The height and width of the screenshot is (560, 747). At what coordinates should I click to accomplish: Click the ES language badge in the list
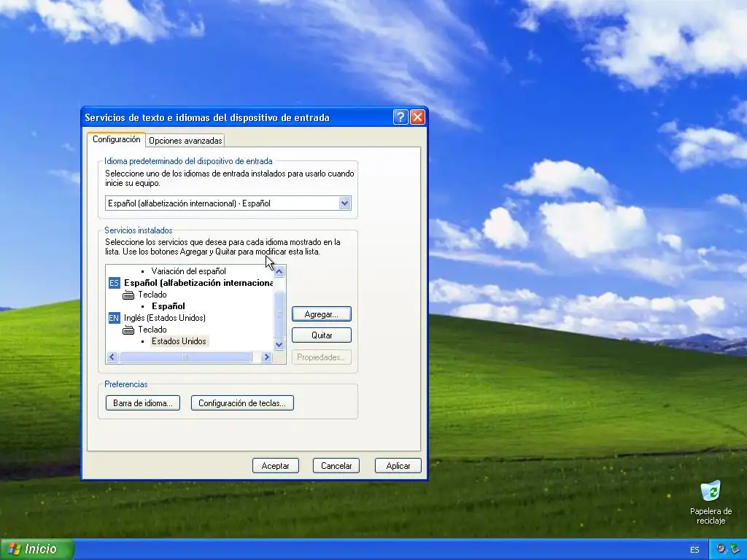[x=114, y=283]
